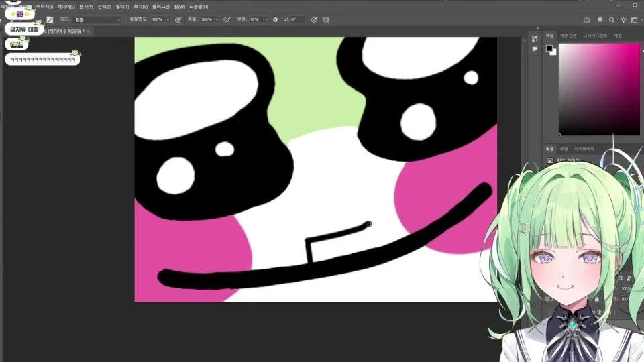Open the brush settings panel icon
Viewport: 644px width, 362px height.
50,19
